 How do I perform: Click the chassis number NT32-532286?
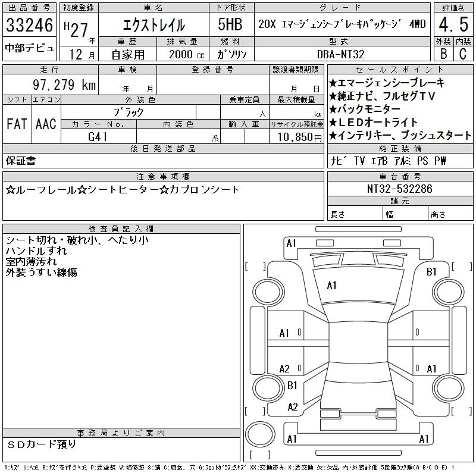pos(400,189)
